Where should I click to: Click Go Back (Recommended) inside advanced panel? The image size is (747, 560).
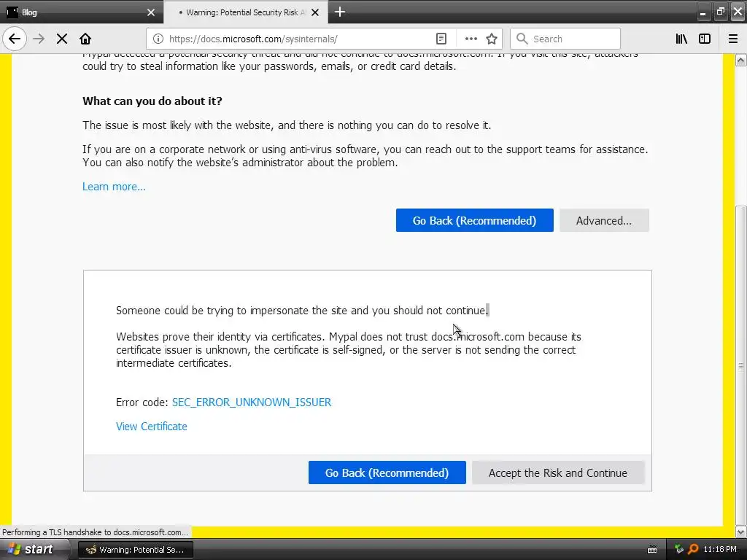tap(387, 472)
